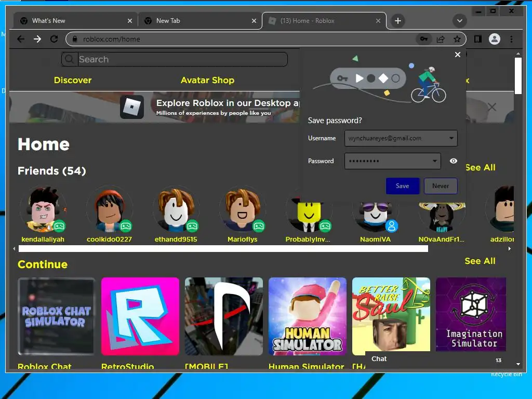This screenshot has height=399, width=532.
Task: Close the Home - Roblox tab
Action: pyautogui.click(x=378, y=21)
